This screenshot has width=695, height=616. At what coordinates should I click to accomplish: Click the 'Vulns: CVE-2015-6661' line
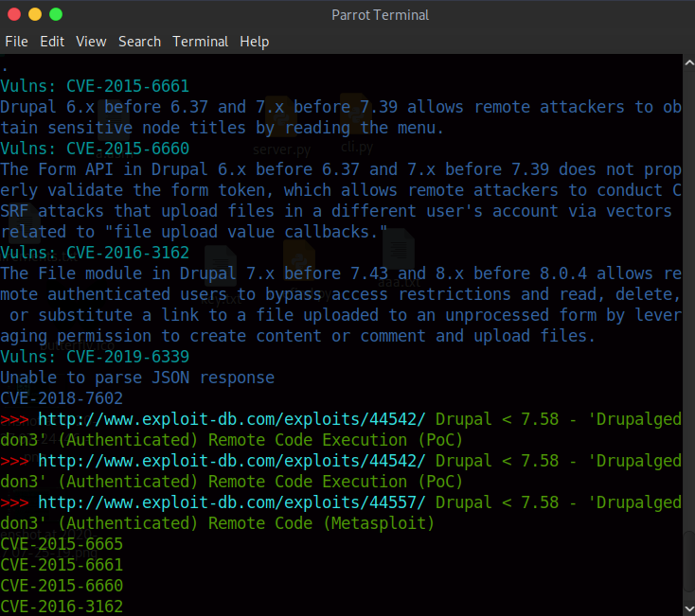tap(95, 86)
